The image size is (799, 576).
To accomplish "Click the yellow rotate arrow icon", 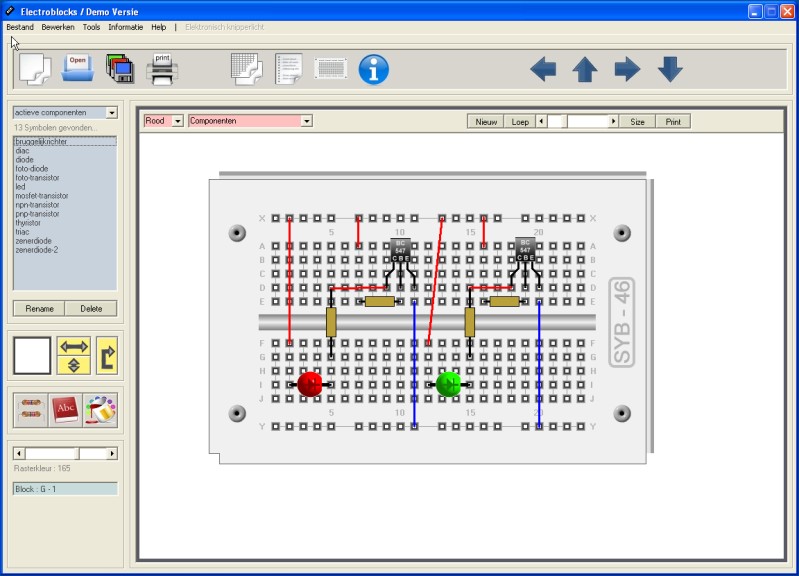I will coord(107,355).
